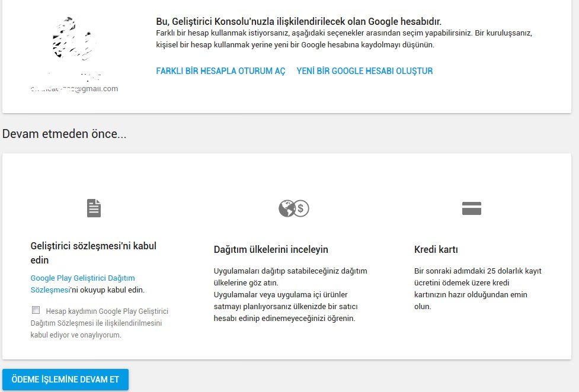Click the 'Uygulamaları dağıtıp satabileceğiniz' paragraph

coord(290,294)
